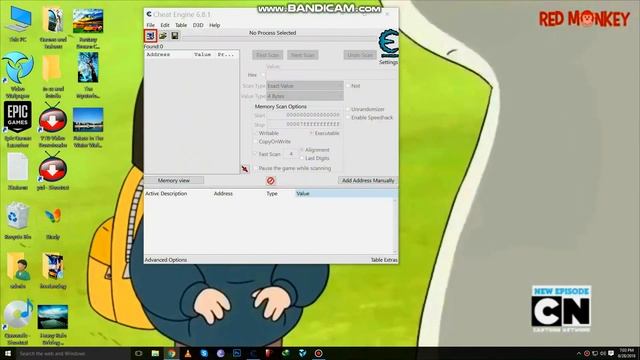Click the floppy disk save icon

(175, 36)
